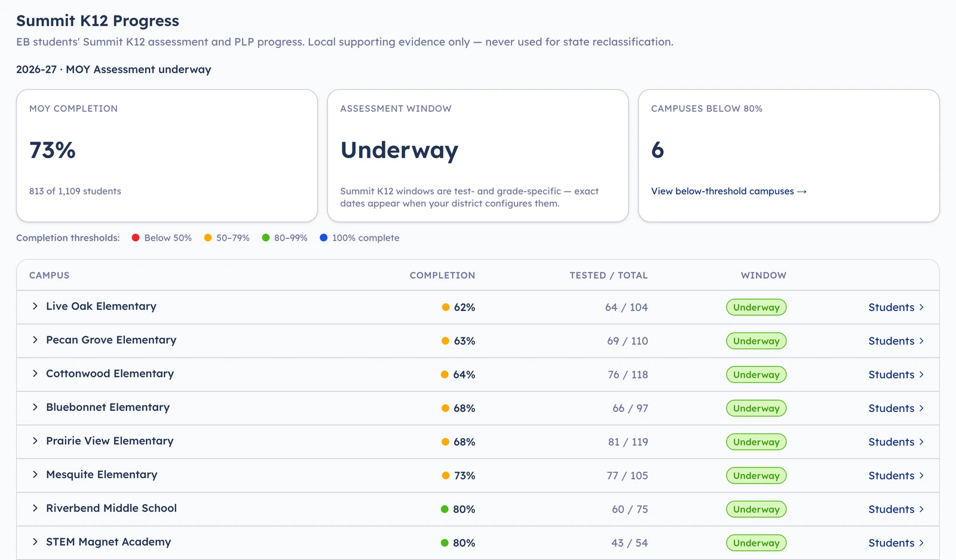Select the 63% completion value
Screen dimensions: 956x560
pyautogui.click(x=464, y=341)
